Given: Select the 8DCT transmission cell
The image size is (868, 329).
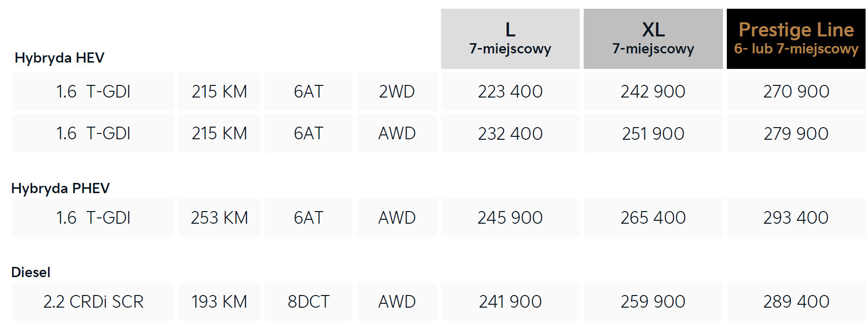Looking at the screenshot, I should click(308, 302).
